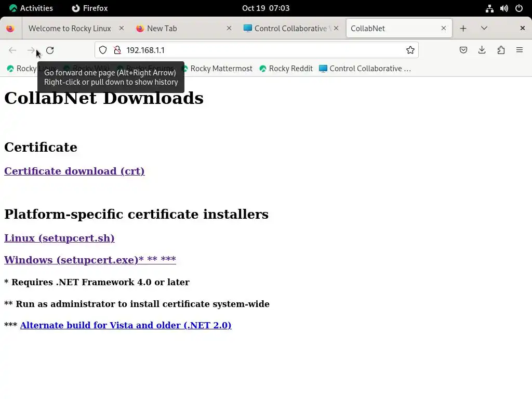Screen dimensions: 532x399
Task: Reload the current page
Action: [50, 50]
